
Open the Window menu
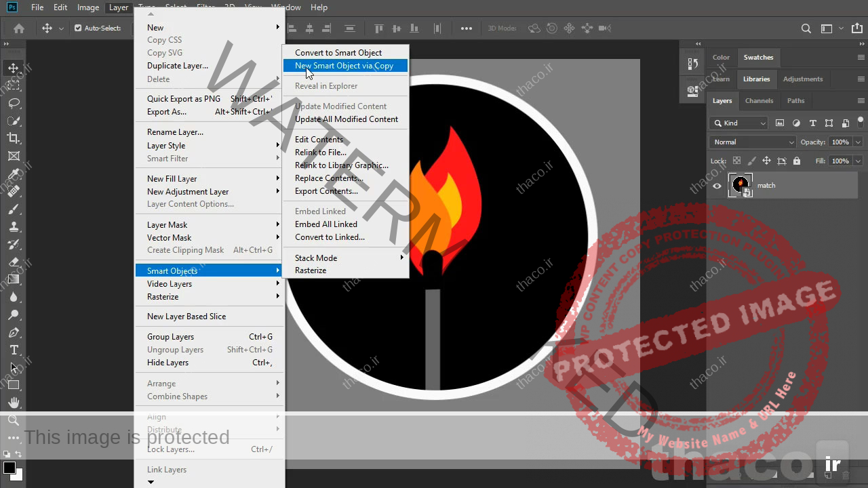point(286,7)
